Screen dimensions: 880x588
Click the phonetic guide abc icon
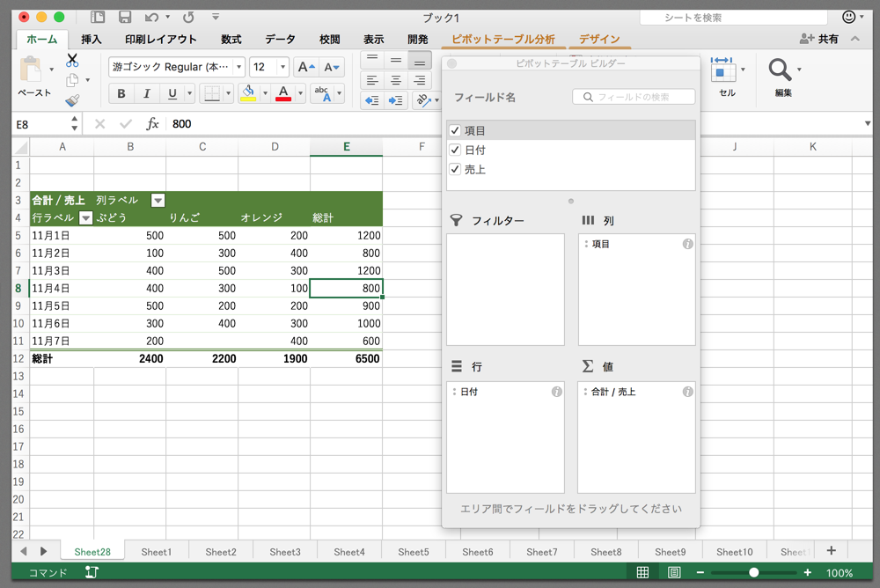[x=322, y=93]
